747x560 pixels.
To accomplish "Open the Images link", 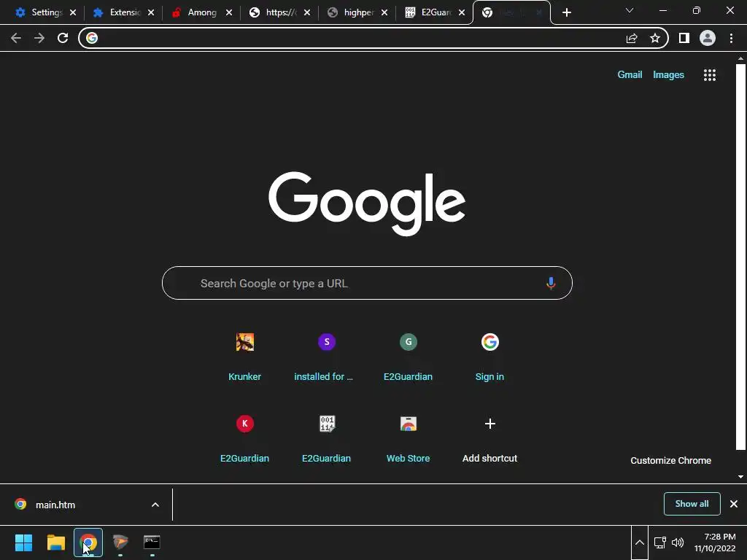I will pyautogui.click(x=668, y=75).
